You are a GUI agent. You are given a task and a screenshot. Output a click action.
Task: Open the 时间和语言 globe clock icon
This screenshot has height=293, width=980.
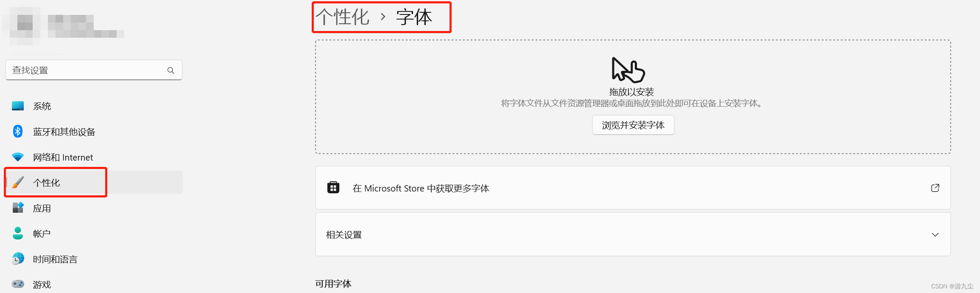[x=18, y=259]
